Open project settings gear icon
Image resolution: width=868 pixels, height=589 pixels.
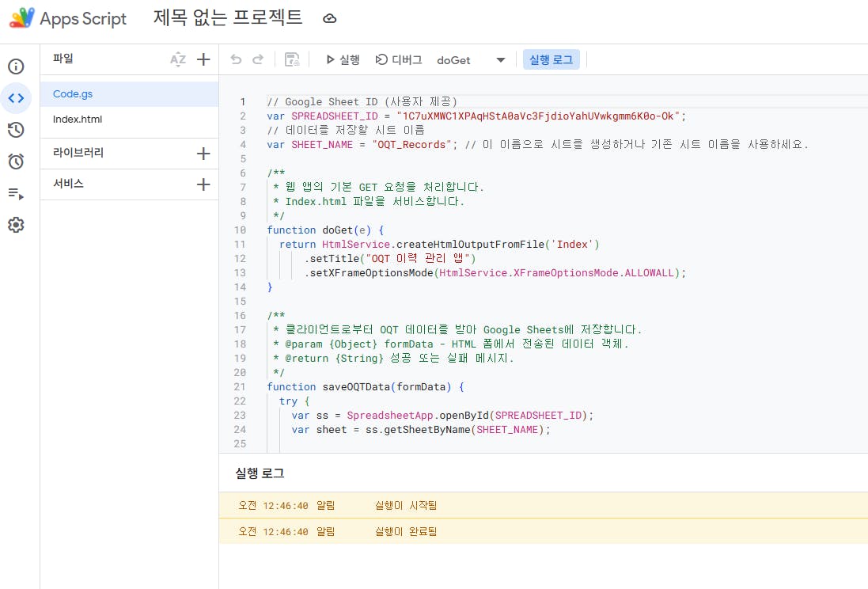click(16, 225)
